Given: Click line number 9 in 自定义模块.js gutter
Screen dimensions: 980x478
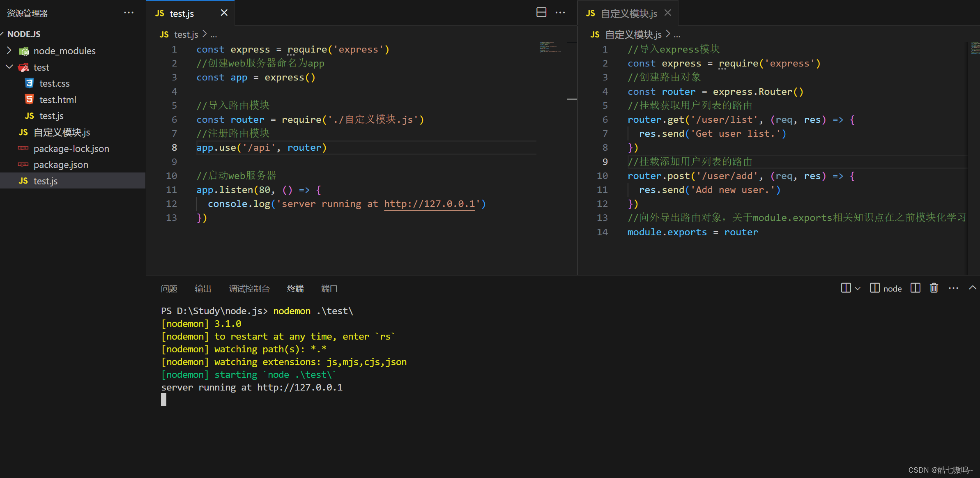Looking at the screenshot, I should [605, 162].
